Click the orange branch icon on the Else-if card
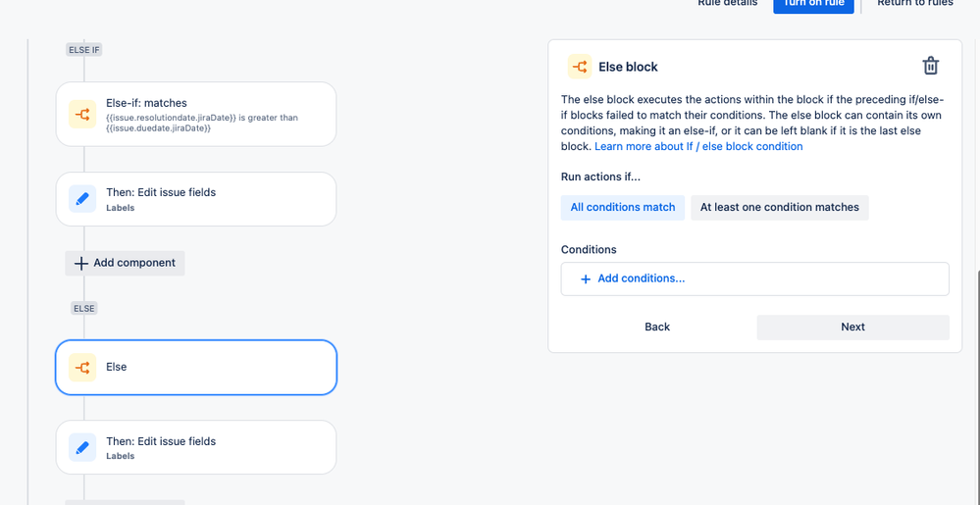 click(82, 115)
